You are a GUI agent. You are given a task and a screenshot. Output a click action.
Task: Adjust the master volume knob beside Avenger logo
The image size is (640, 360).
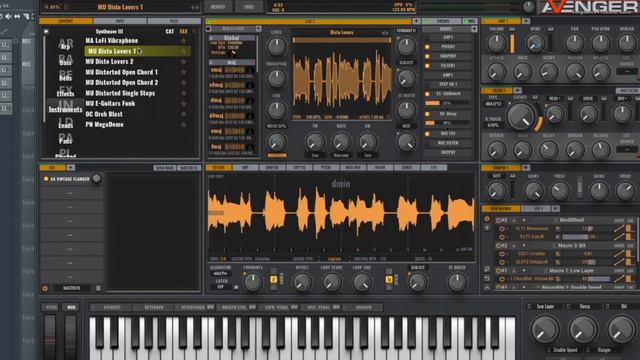coord(529,7)
